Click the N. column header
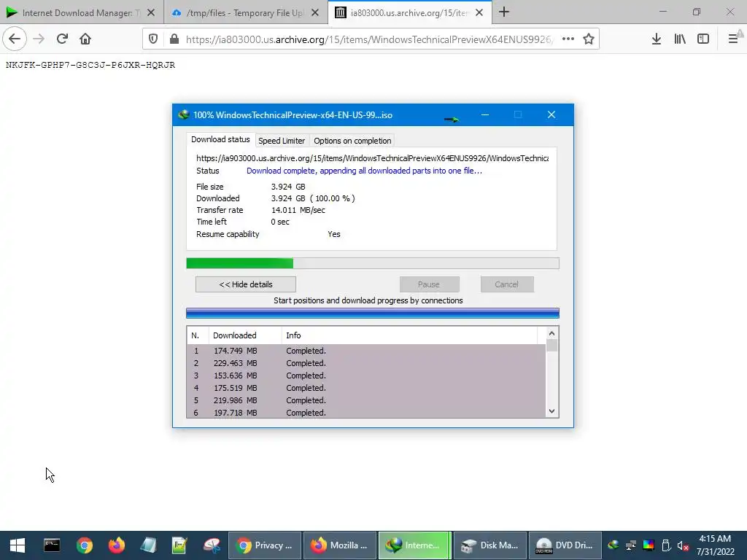Screen dimensions: 747x560 pyautogui.click(x=198, y=335)
